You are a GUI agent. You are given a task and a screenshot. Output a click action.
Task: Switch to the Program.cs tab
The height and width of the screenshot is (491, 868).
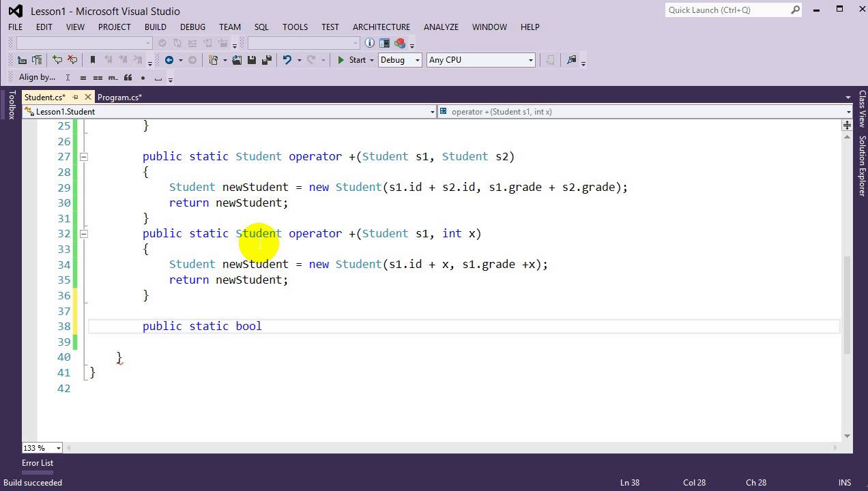(119, 97)
